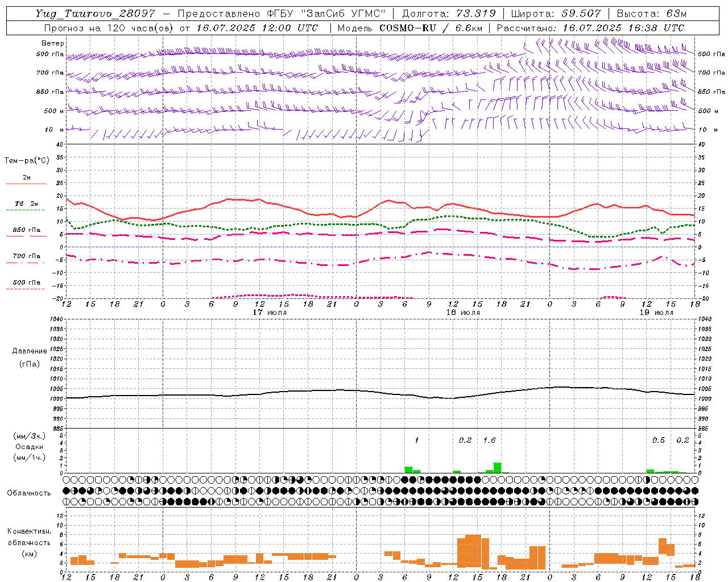Click the dashed line sample under Td 2м
The image size is (728, 582).
(26, 210)
